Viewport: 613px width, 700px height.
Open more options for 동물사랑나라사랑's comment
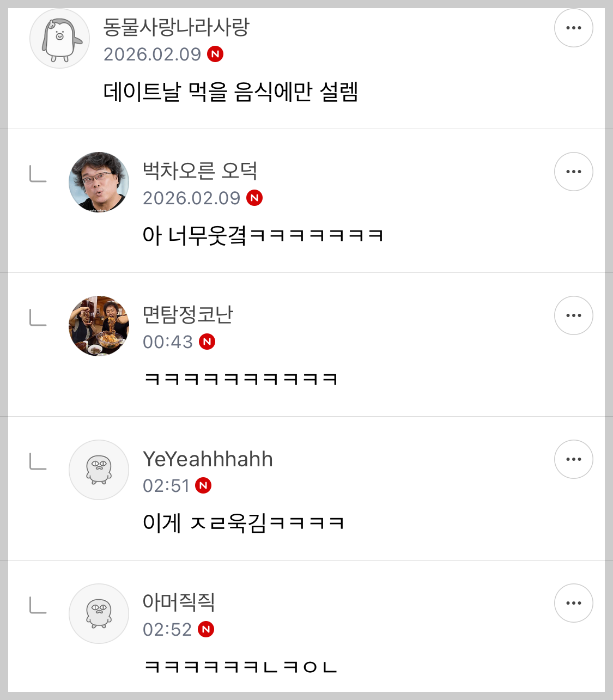(x=573, y=28)
